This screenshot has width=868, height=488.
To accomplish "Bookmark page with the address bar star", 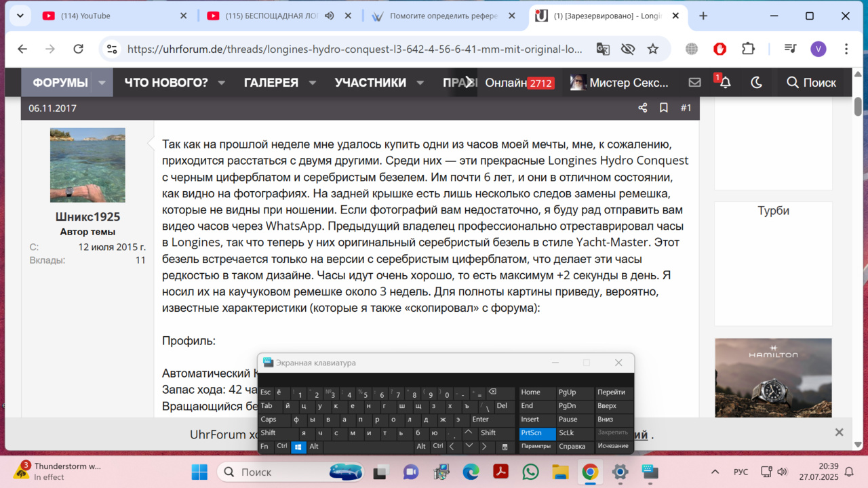I will 652,49.
